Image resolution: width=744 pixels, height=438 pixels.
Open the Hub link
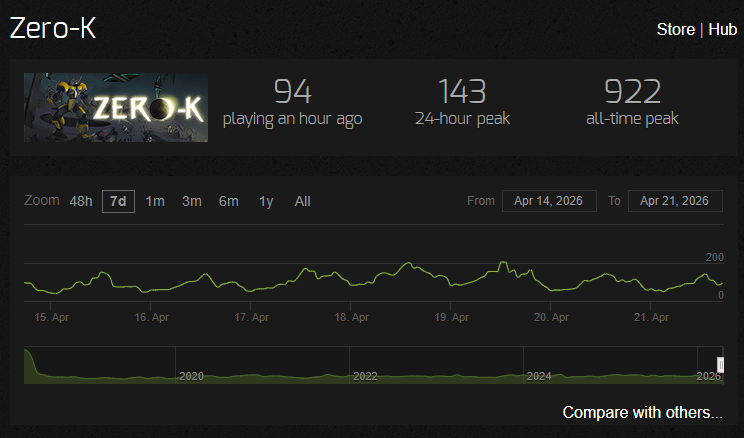coord(722,29)
